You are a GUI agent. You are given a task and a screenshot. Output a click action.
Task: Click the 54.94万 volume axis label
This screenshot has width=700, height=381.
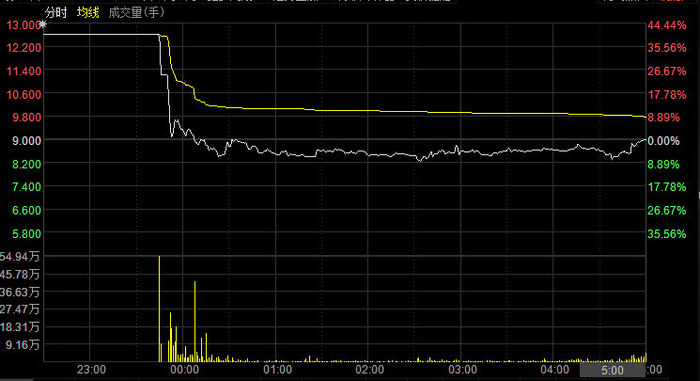(20, 256)
